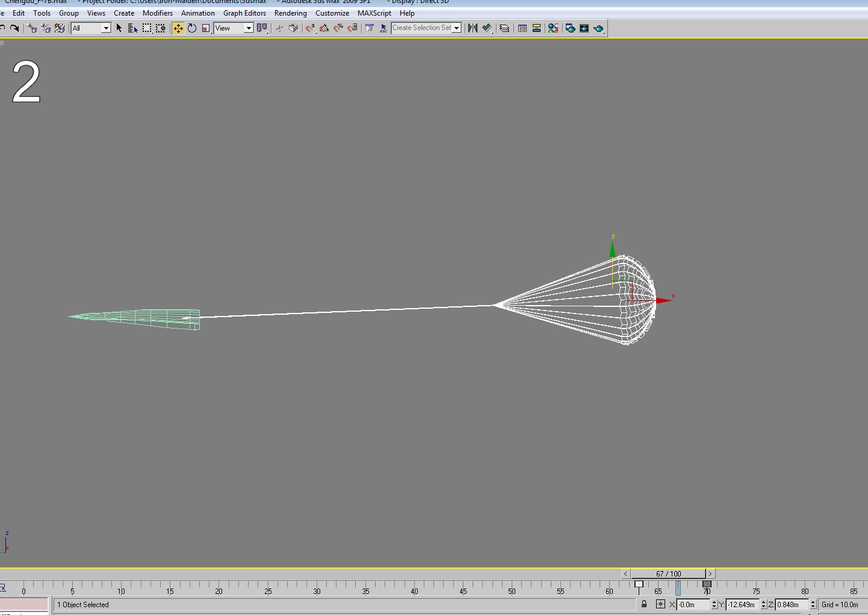
Task: Activate the Select and Scale tool
Action: (206, 28)
